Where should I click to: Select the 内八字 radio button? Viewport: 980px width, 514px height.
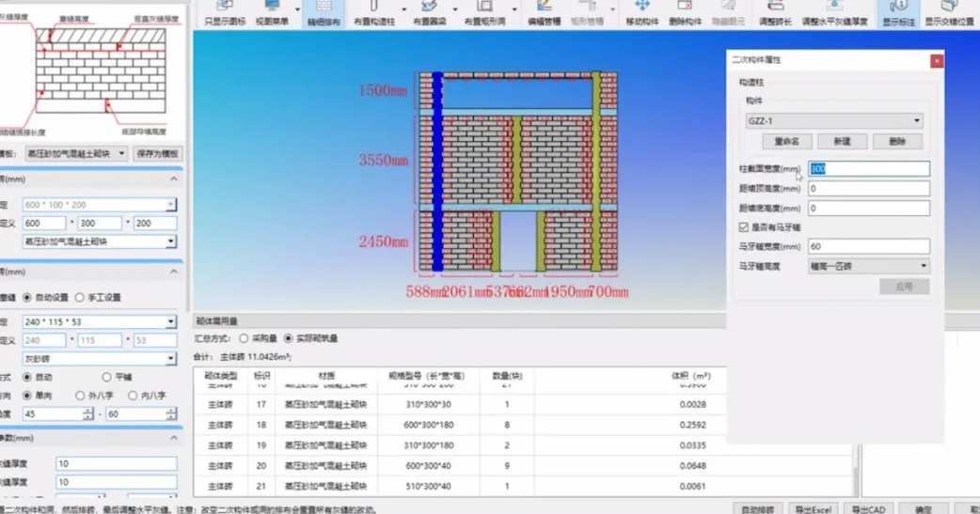tap(132, 396)
